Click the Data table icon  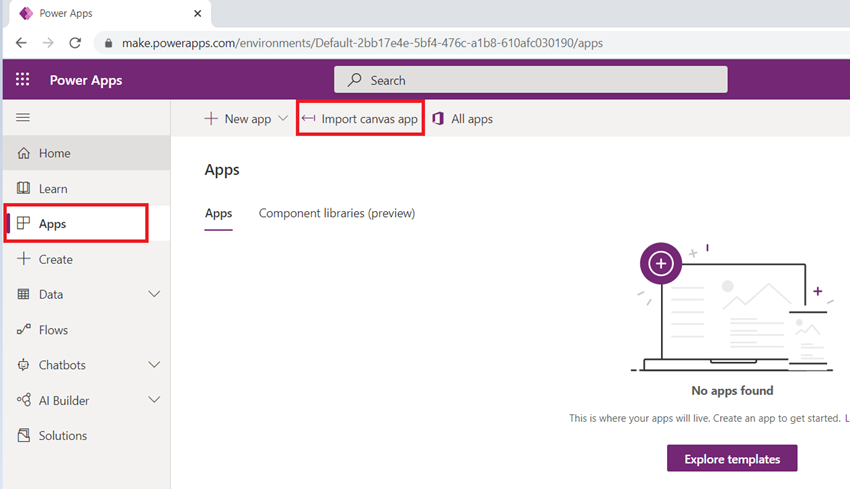point(23,294)
